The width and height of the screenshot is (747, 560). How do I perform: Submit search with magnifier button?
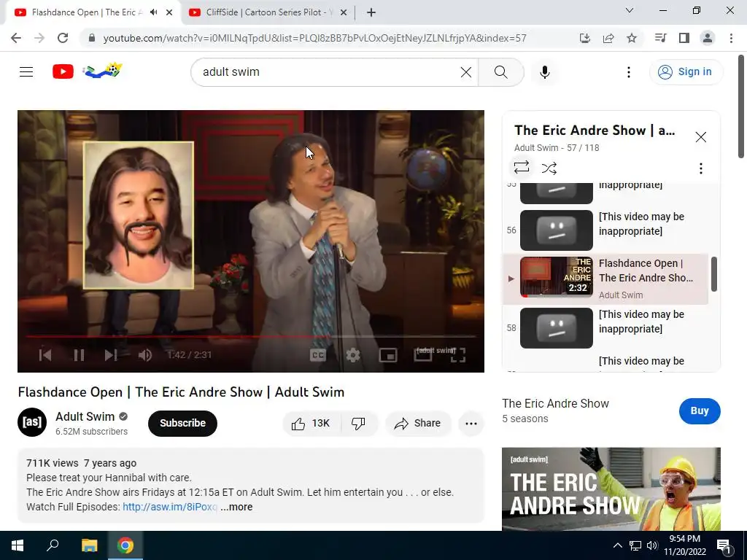(500, 72)
